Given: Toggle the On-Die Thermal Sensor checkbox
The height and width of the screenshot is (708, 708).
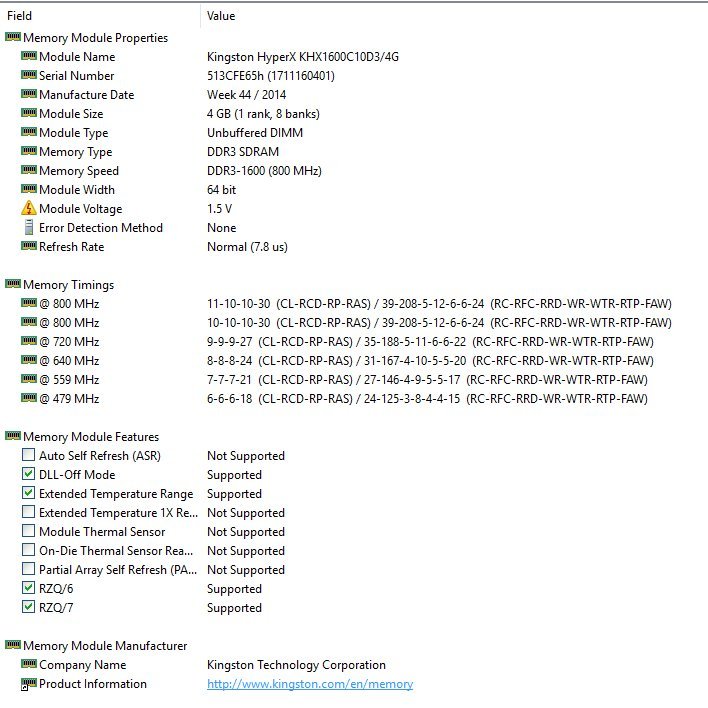Looking at the screenshot, I should 28,550.
